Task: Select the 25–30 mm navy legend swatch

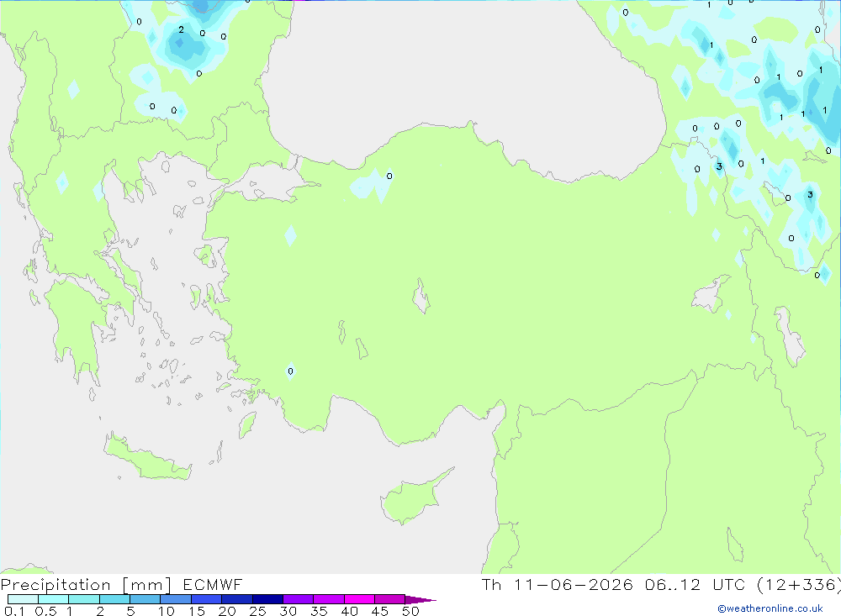Action: (x=267, y=599)
